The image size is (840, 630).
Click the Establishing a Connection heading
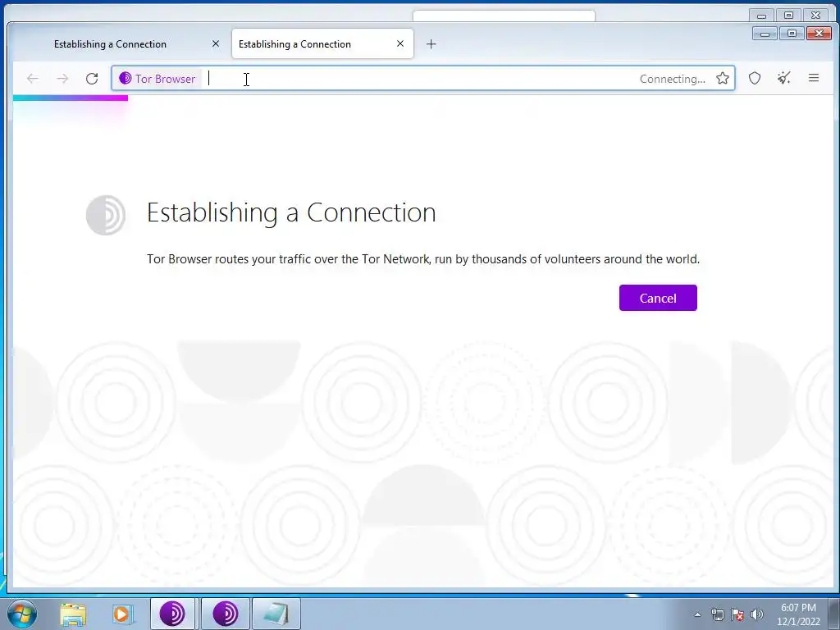point(291,212)
